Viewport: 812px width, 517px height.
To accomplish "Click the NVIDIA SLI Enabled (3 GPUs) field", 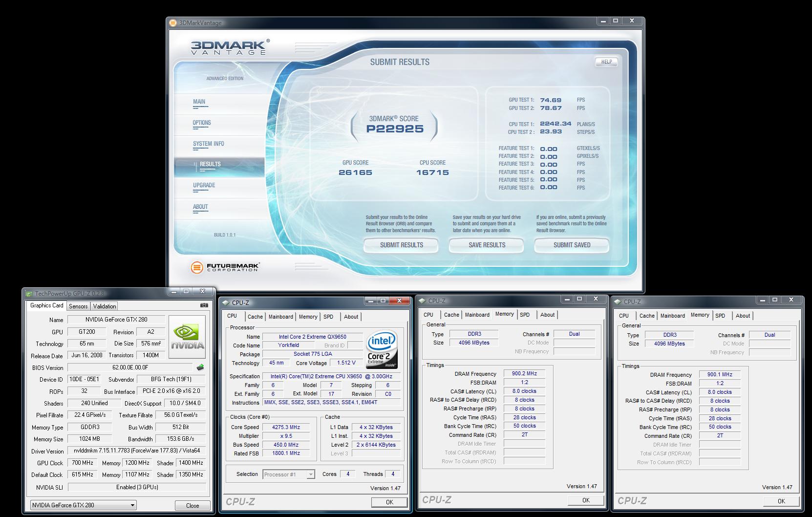I will point(136,487).
